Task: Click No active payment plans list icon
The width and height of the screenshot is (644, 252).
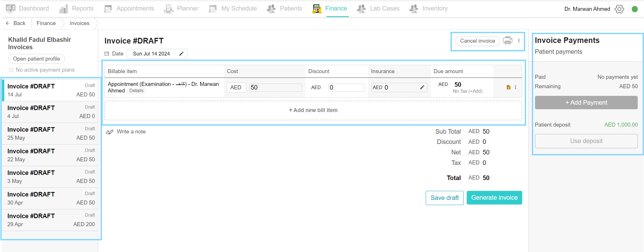Action: [x=11, y=70]
